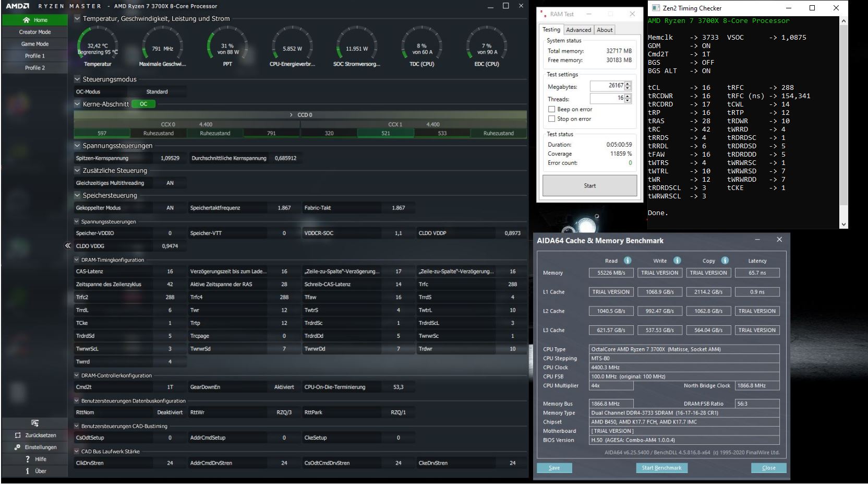Toggle the green OC switch beside Kerne-Abschnitt
The image size is (868, 484).
[143, 104]
